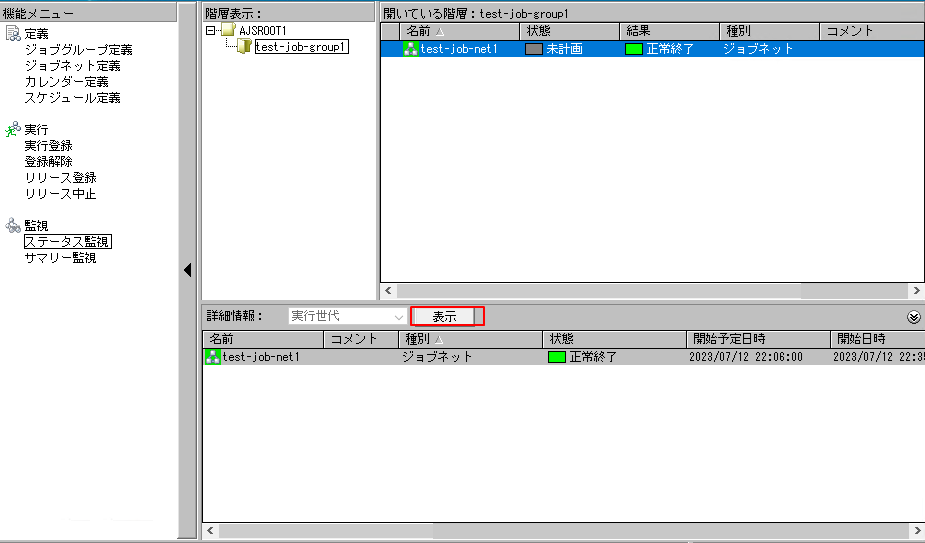Click the 実行 running-figure icon
This screenshot has width=925, height=543.
[13, 129]
